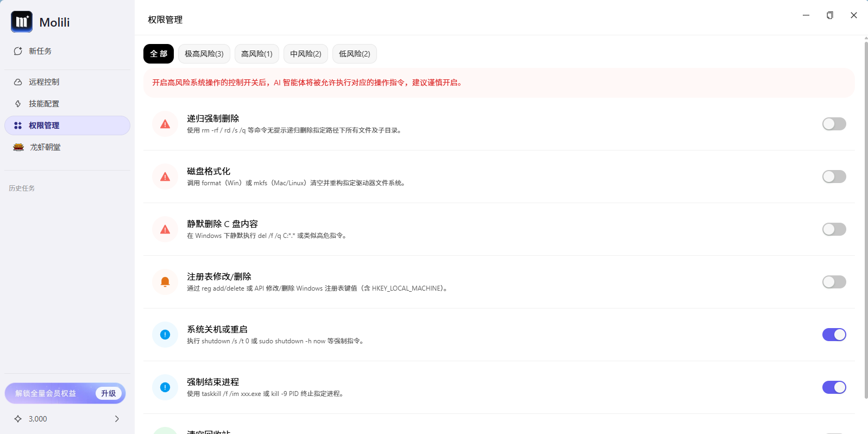868x434 pixels.
Task: Select the 中风险(2) filter tab
Action: click(x=305, y=54)
